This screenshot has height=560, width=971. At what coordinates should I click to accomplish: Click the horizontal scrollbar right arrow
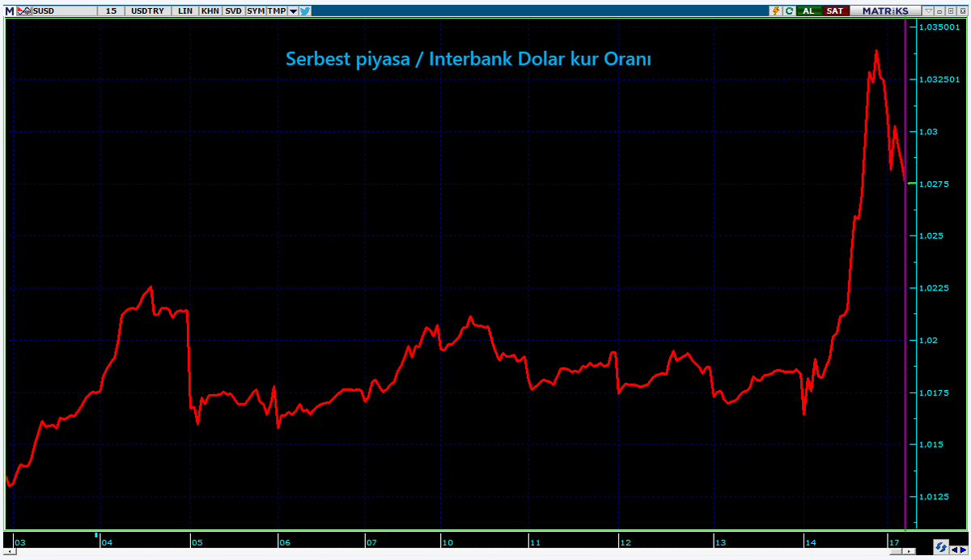tap(909, 551)
